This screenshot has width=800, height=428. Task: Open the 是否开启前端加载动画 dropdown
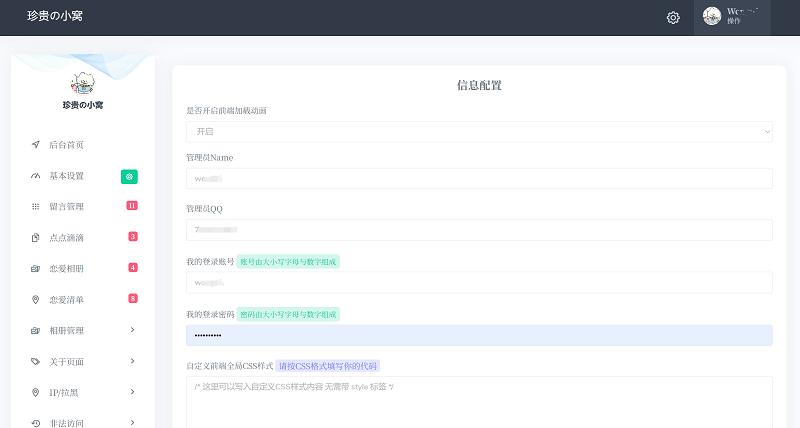click(x=479, y=132)
